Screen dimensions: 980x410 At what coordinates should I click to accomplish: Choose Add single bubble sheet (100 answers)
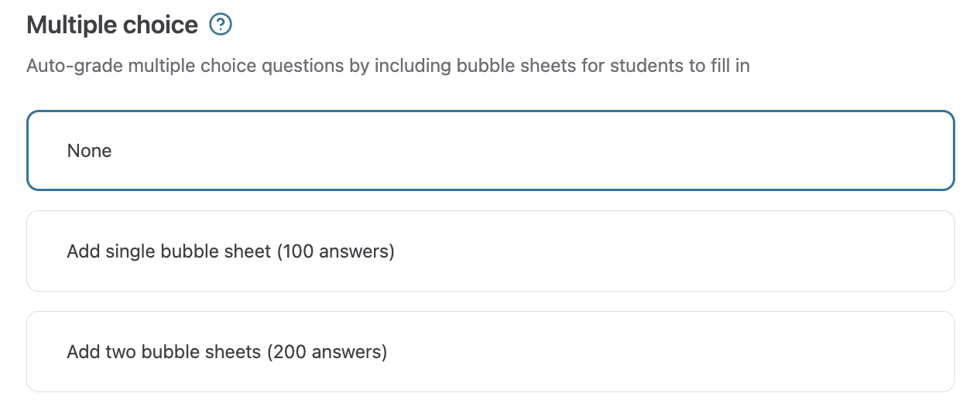490,251
